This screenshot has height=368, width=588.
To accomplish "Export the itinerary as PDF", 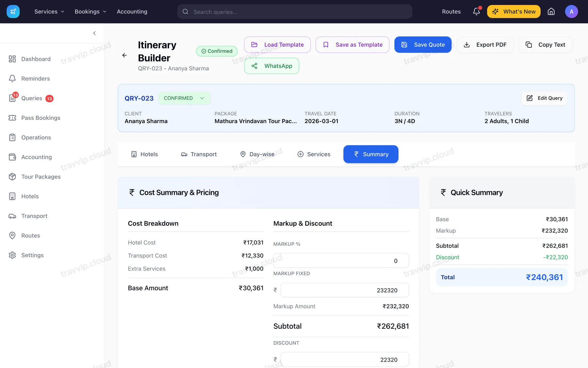I will pos(485,44).
